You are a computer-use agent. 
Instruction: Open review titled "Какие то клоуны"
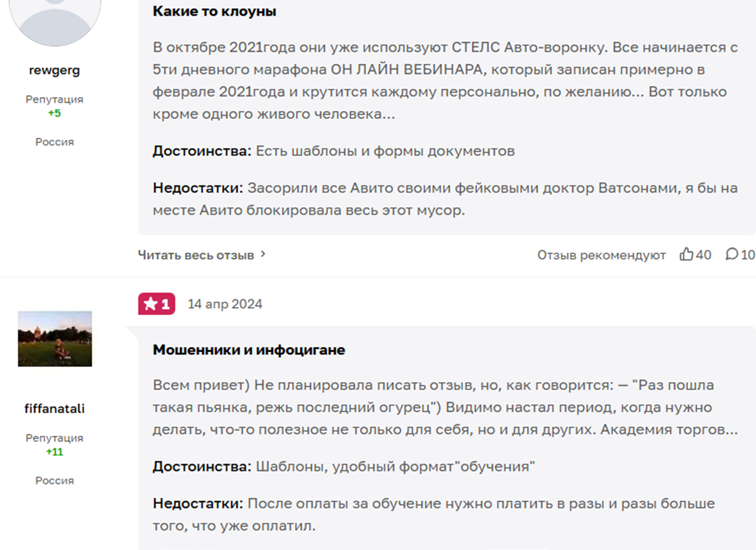[x=214, y=11]
